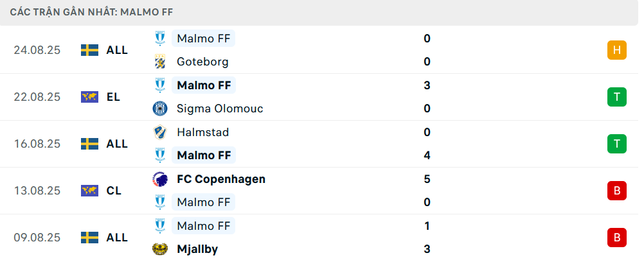The image size is (644, 260).
Task: Open the Halmstad team name link
Action: 202,132
